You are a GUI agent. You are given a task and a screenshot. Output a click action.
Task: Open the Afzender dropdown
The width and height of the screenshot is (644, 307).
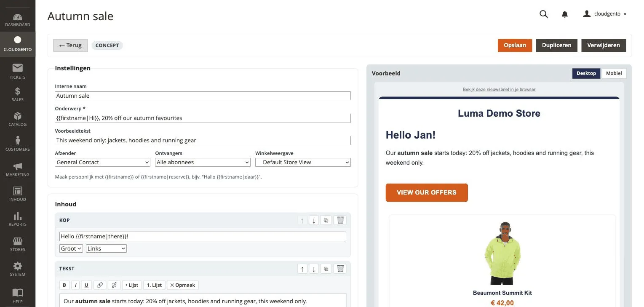click(x=103, y=162)
